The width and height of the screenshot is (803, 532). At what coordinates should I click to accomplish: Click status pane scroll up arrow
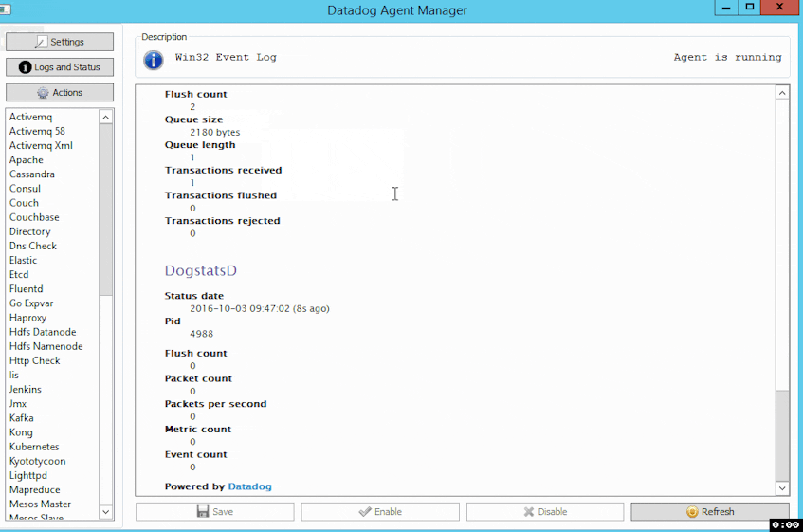(x=782, y=93)
